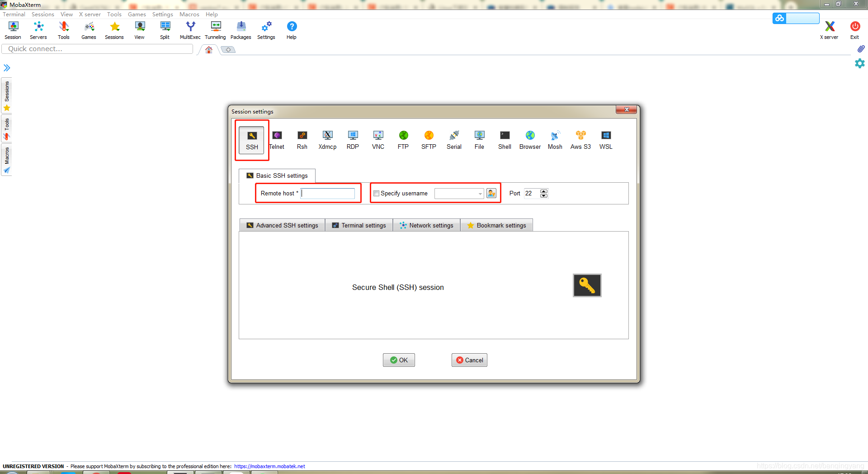Screen dimensions: 868x474
Task: Open the X server menu
Action: [x=90, y=14]
